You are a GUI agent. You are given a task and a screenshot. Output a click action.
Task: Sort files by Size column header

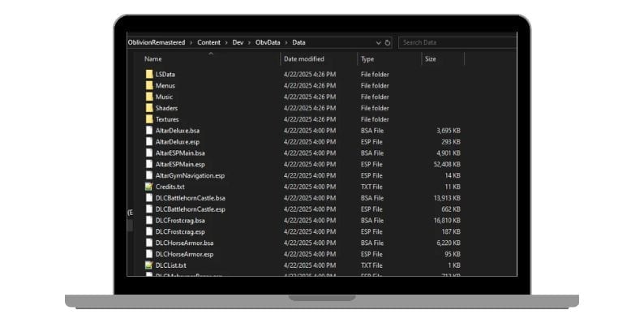point(431,58)
